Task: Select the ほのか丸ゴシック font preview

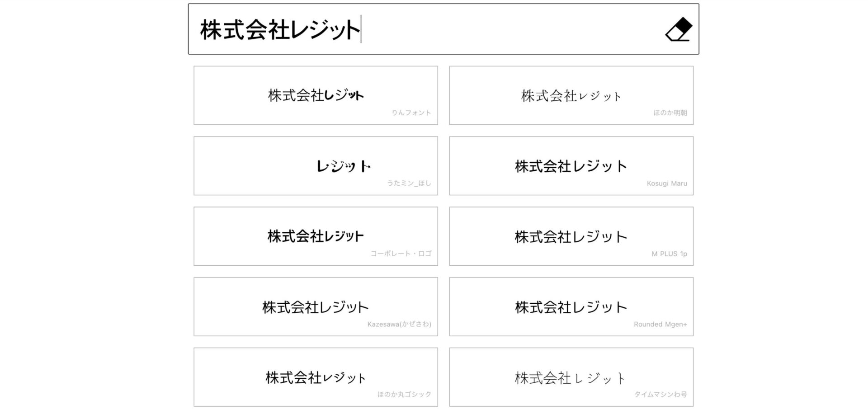Action: click(316, 377)
